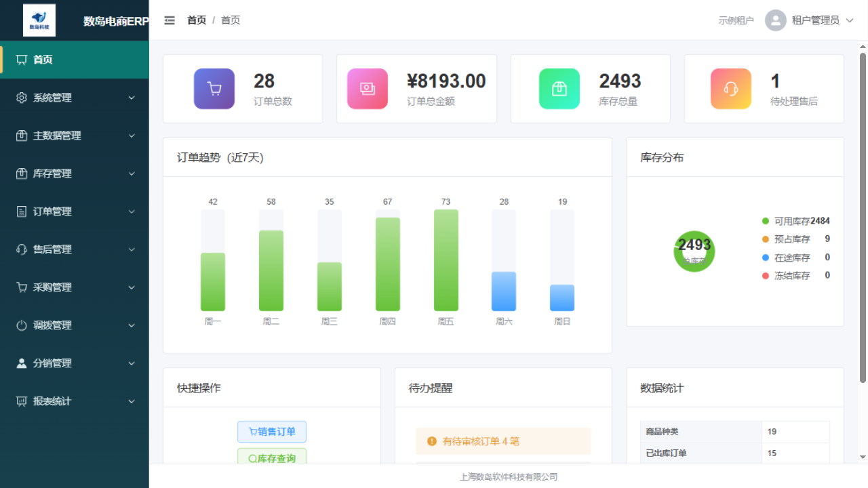The width and height of the screenshot is (868, 488).
Task: Click the 系统管理 gear icon
Action: pyautogui.click(x=22, y=98)
